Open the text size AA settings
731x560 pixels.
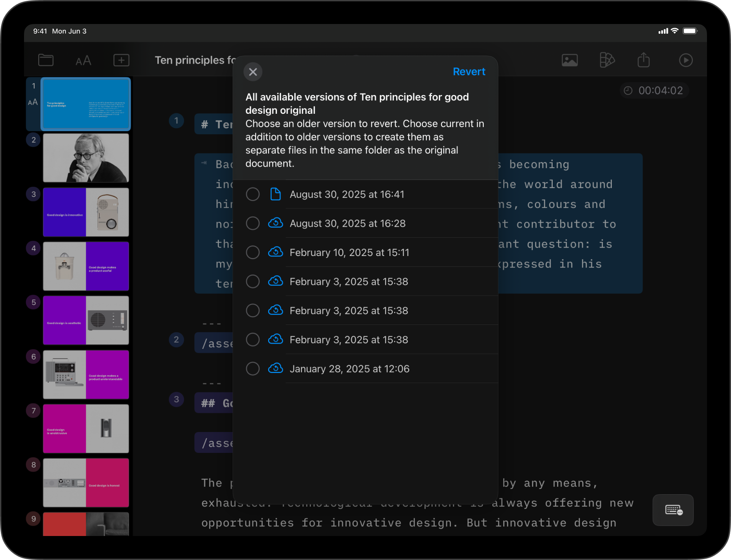[x=83, y=60]
